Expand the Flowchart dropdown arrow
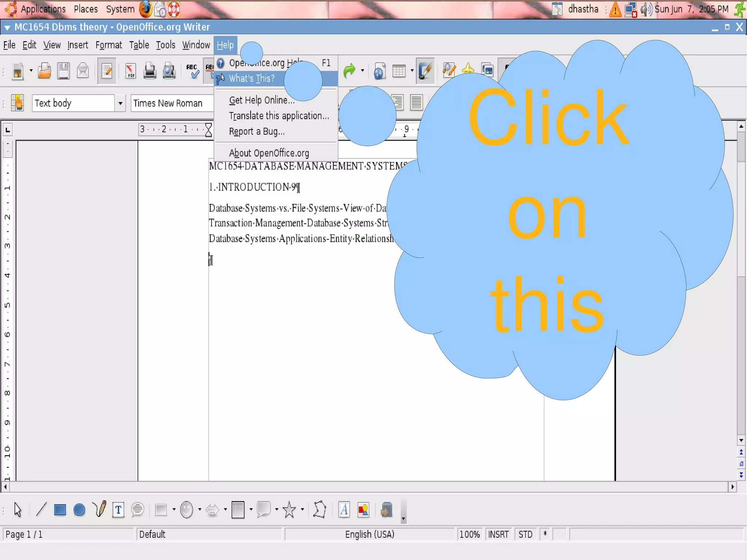This screenshot has width=747, height=560. (251, 509)
